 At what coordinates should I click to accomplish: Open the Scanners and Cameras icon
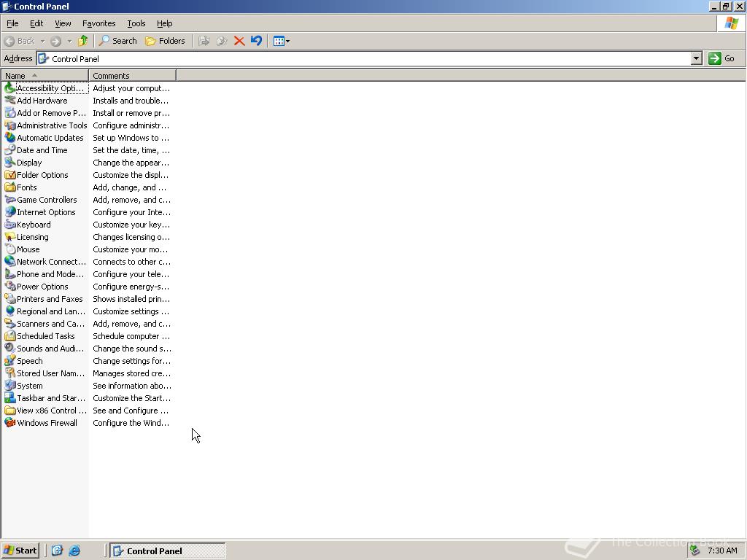(x=10, y=323)
